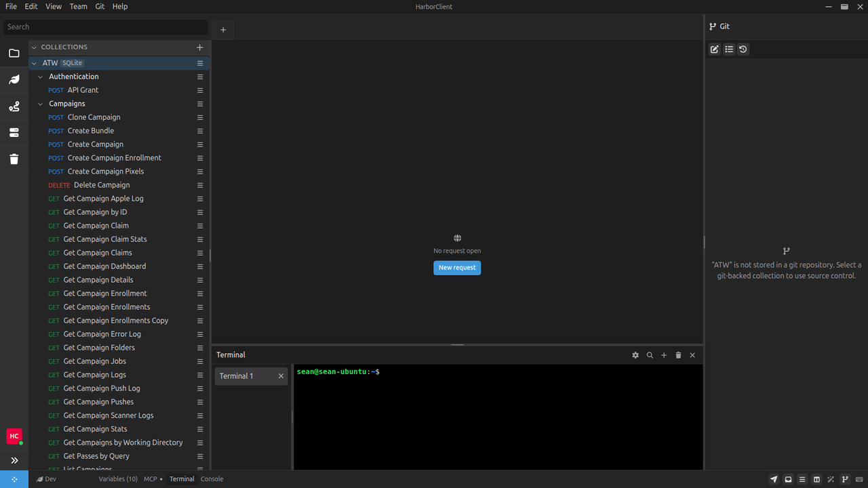Open terminal settings gear icon
The image size is (868, 488).
point(635,355)
